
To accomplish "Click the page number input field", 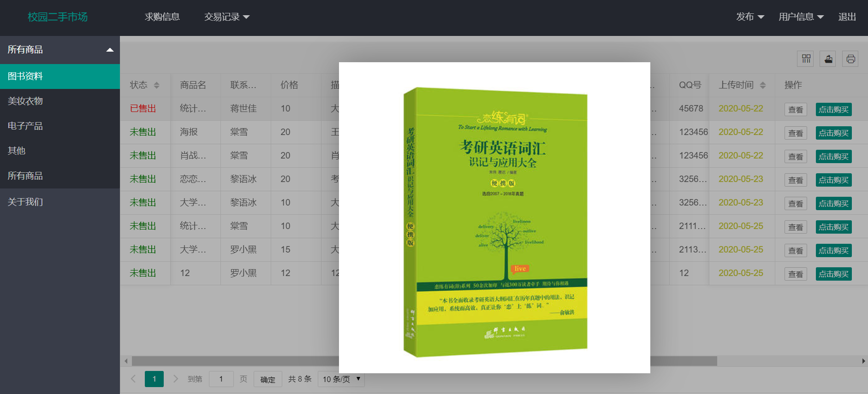I will click(221, 379).
